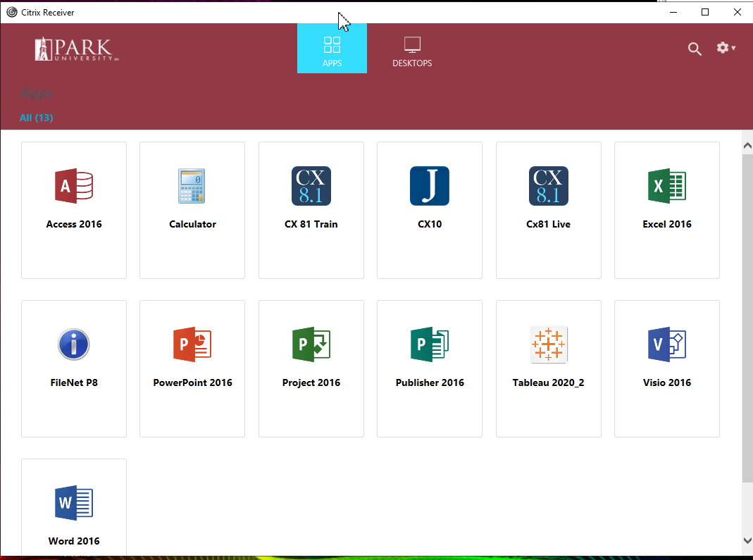Maximize the Citrix Receiver window

pos(705,12)
